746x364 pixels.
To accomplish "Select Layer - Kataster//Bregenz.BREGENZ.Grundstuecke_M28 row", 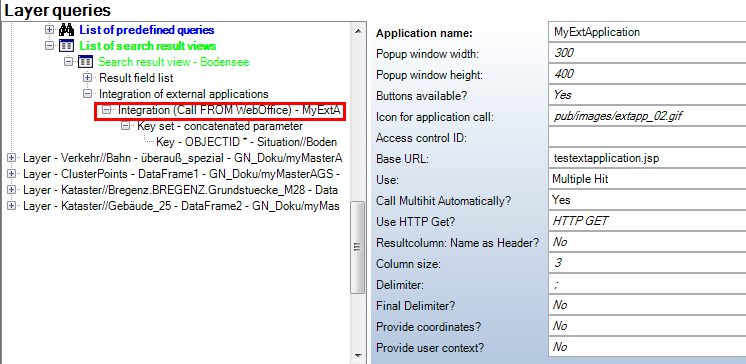I will 180,190.
